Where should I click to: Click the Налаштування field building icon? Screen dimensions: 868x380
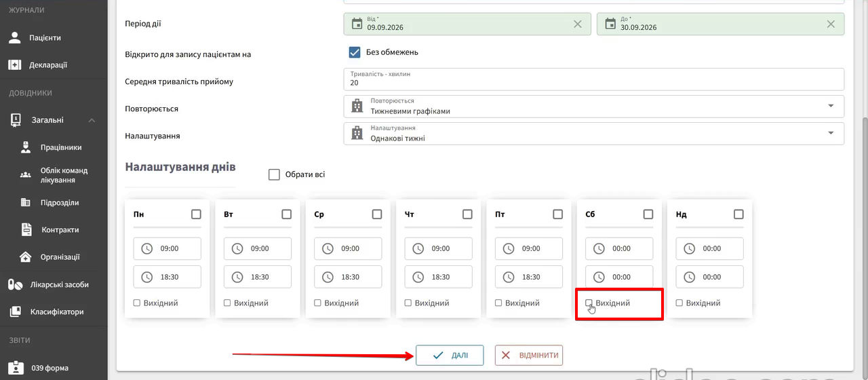[357, 133]
